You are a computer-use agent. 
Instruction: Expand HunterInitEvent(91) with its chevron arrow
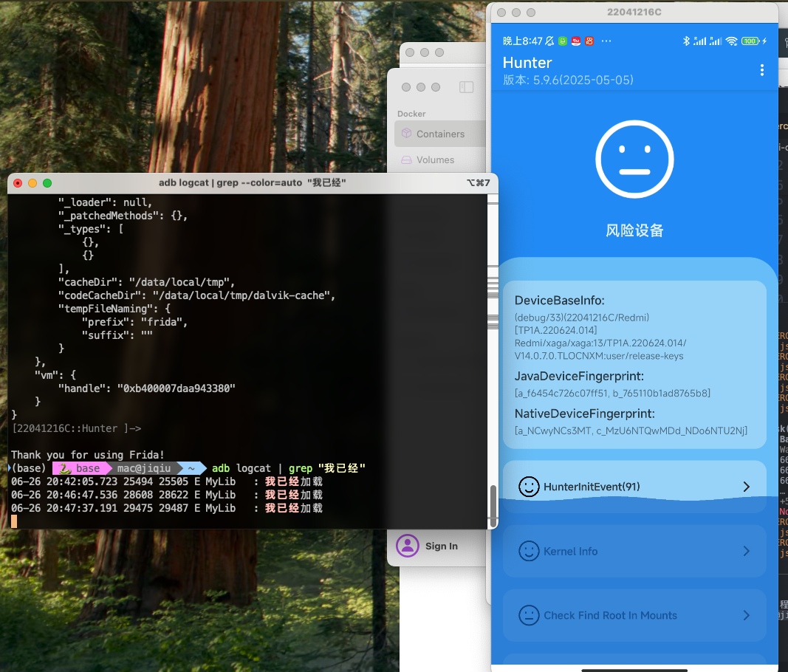[x=746, y=487]
